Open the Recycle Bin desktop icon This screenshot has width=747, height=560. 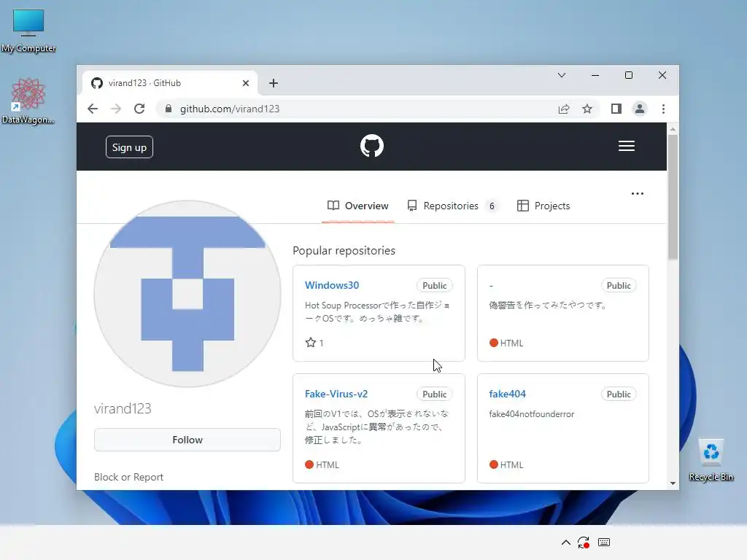[711, 459]
